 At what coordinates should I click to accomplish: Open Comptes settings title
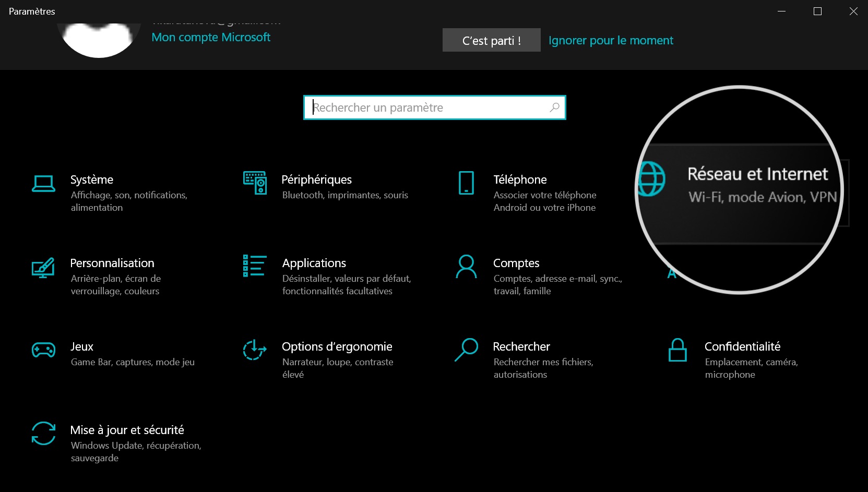(x=516, y=263)
